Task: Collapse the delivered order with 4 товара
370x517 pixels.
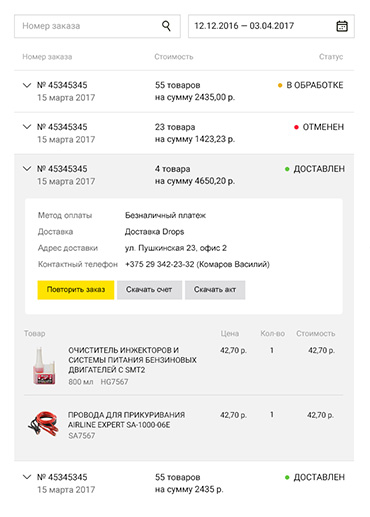Action: pos(27,169)
